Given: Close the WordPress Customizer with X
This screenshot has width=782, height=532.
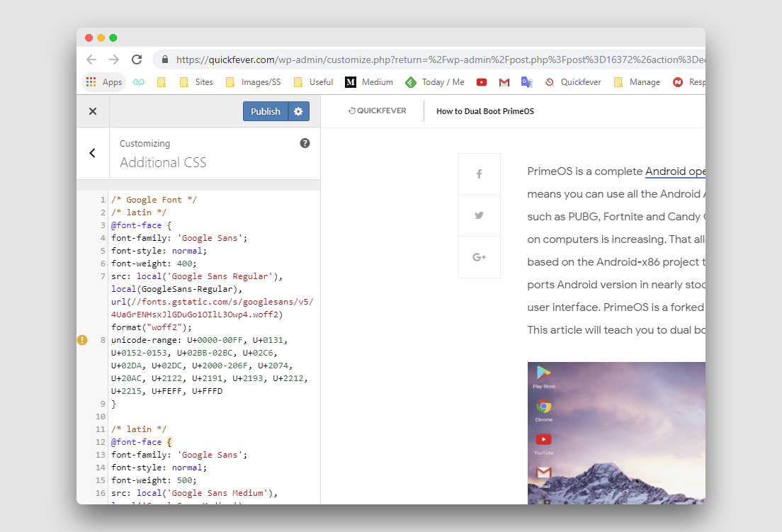Looking at the screenshot, I should click(93, 111).
